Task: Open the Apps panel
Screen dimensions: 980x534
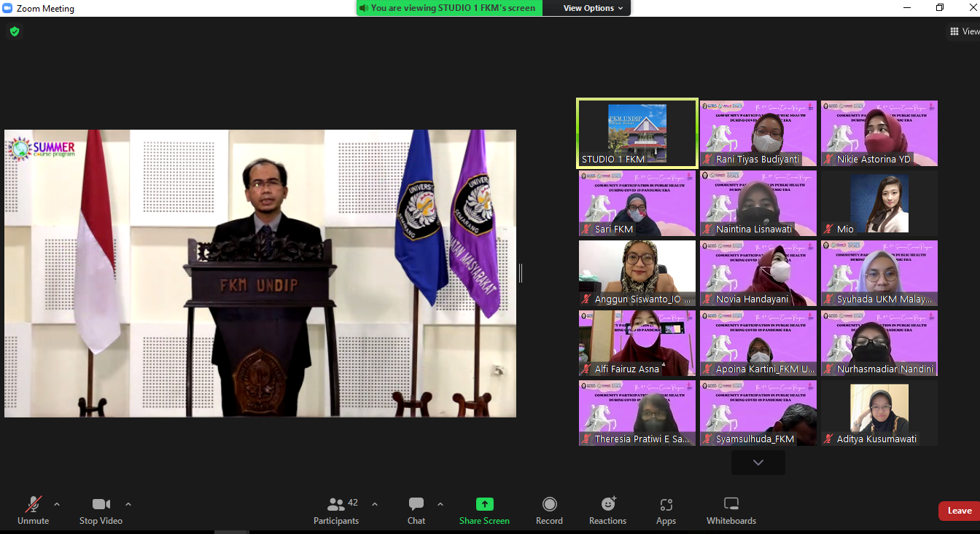Action: pyautogui.click(x=666, y=509)
